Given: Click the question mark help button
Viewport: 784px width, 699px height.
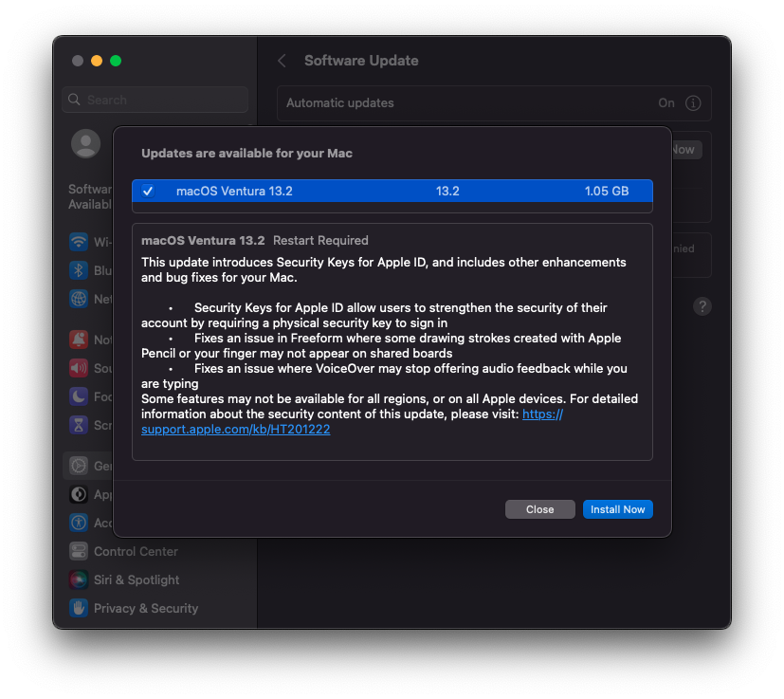Looking at the screenshot, I should (702, 306).
